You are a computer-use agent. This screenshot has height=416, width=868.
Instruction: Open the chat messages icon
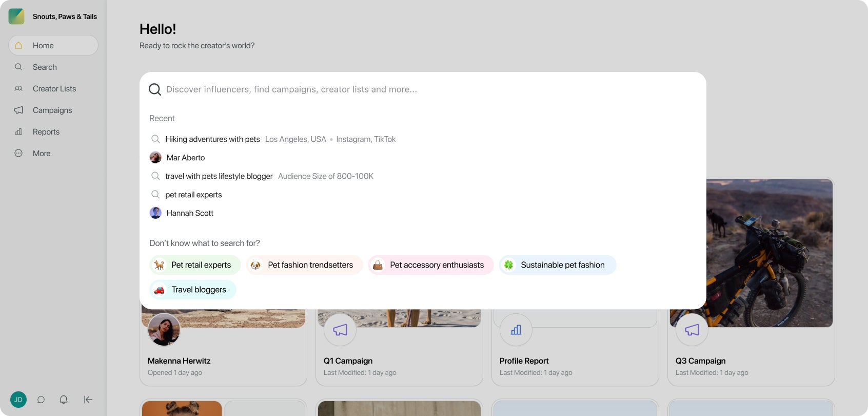[x=41, y=400]
